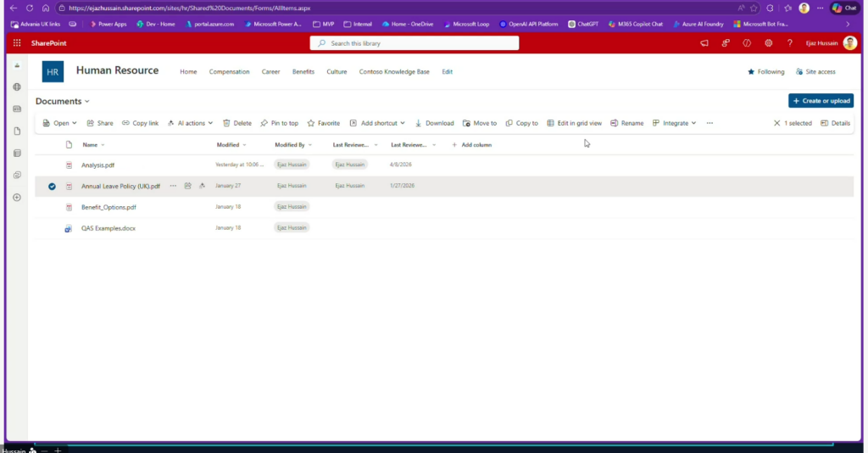Clear selection with the X beside 1 selected

pos(777,123)
